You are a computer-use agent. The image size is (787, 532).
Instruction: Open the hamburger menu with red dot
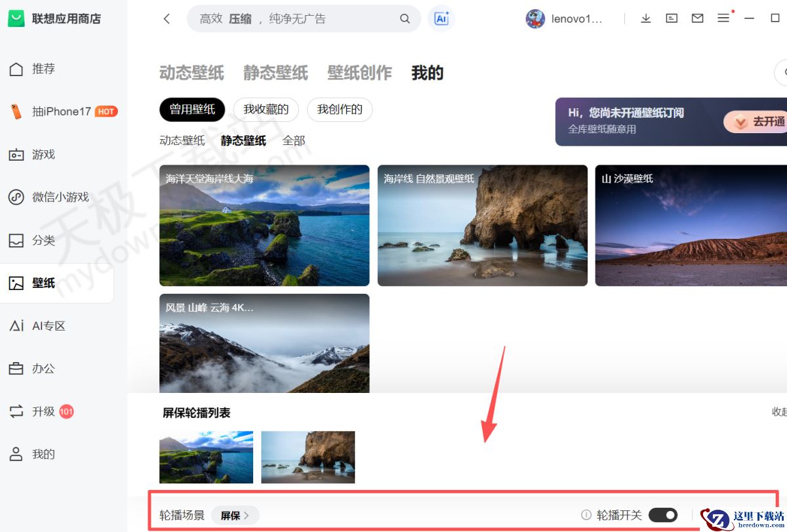[x=723, y=18]
